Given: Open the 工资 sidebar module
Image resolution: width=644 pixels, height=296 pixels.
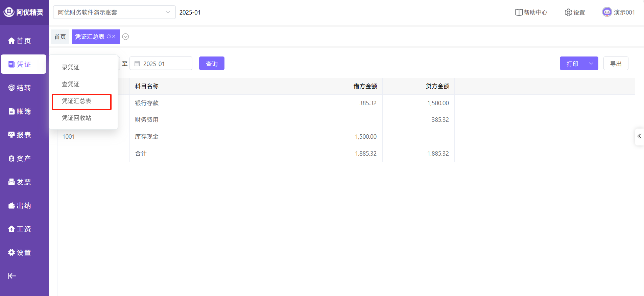Looking at the screenshot, I should coord(20,229).
